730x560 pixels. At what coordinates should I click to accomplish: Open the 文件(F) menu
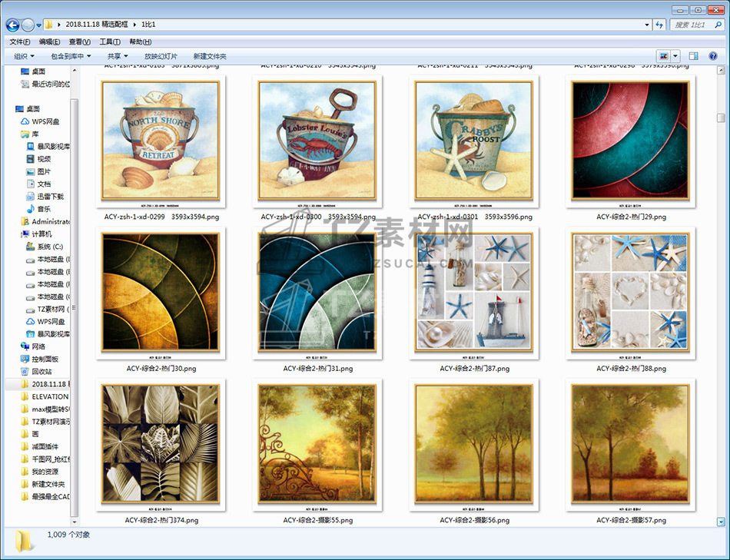coord(19,41)
